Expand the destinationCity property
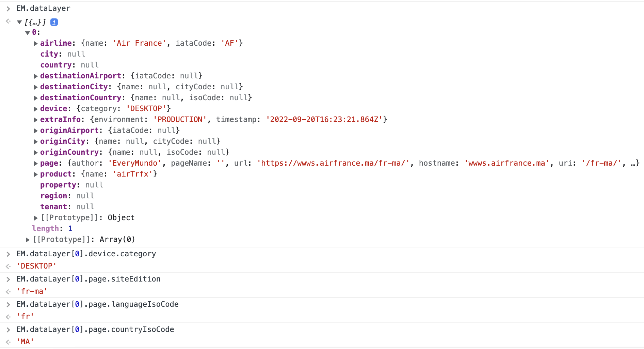This screenshot has width=644, height=349. point(36,87)
